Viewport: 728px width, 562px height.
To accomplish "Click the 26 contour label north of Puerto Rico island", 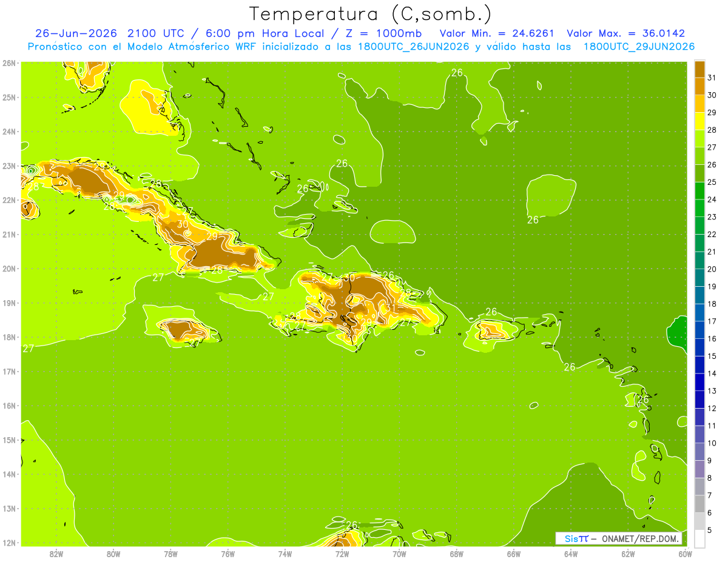I will point(491,312).
